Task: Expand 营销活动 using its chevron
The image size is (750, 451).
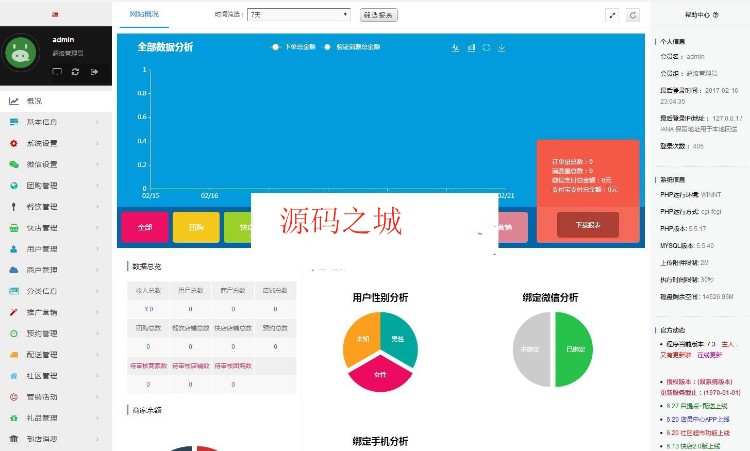Action: click(x=97, y=396)
